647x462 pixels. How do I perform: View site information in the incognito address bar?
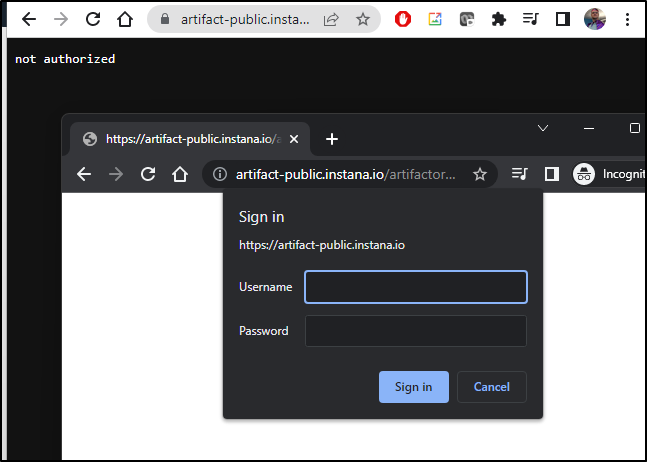click(220, 174)
